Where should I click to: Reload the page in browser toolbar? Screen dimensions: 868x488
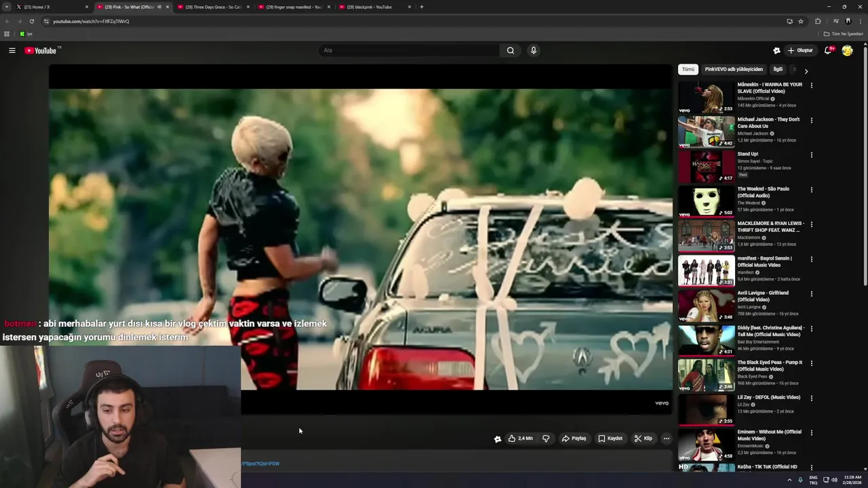[32, 21]
